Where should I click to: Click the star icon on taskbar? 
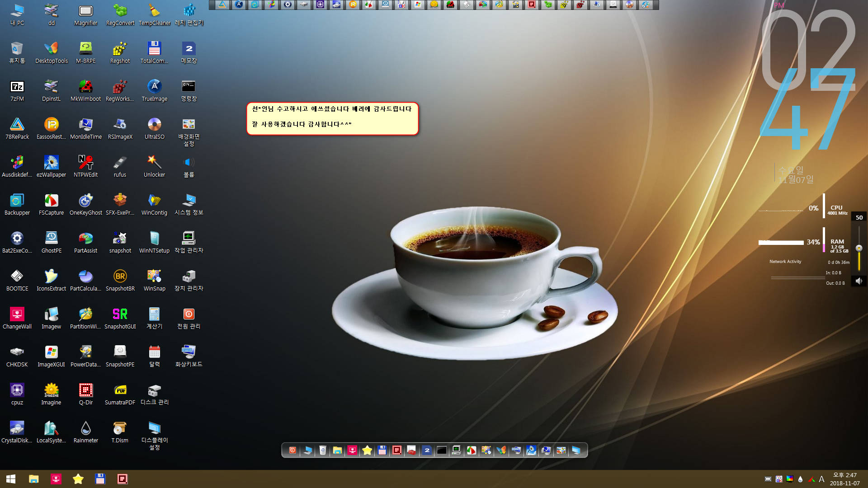pyautogui.click(x=78, y=479)
